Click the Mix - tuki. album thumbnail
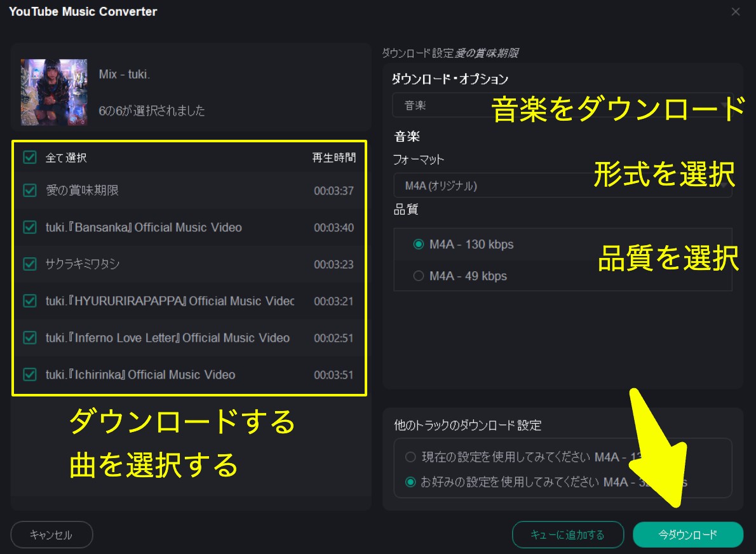The height and width of the screenshot is (554, 756). [x=54, y=92]
